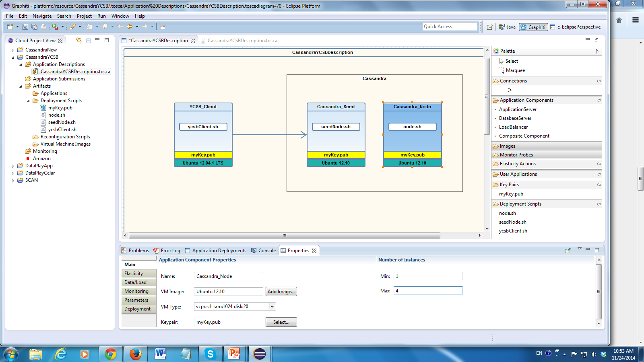Open the Window menu
The image size is (644, 362).
(120, 16)
